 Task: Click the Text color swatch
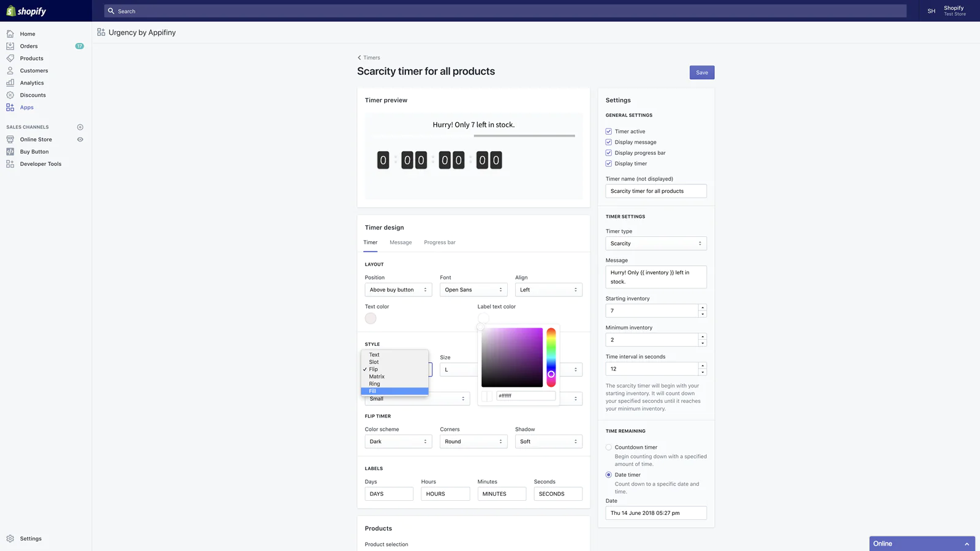371,318
